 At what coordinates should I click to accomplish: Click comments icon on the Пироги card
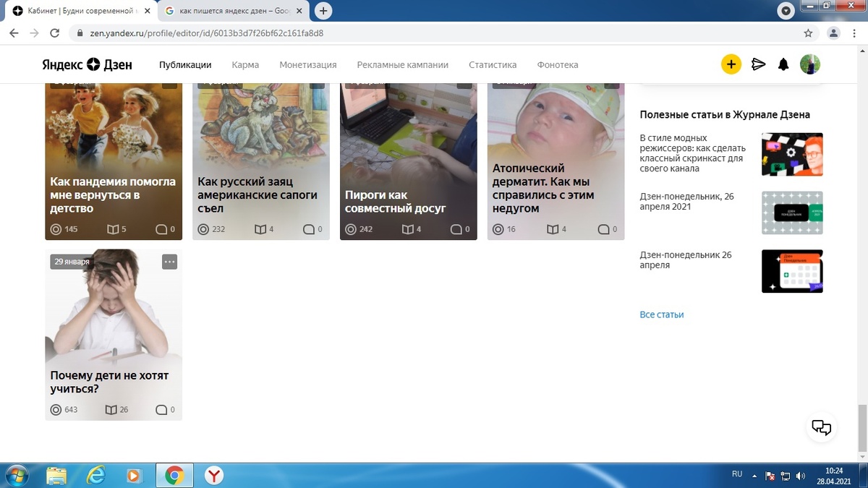click(x=456, y=229)
